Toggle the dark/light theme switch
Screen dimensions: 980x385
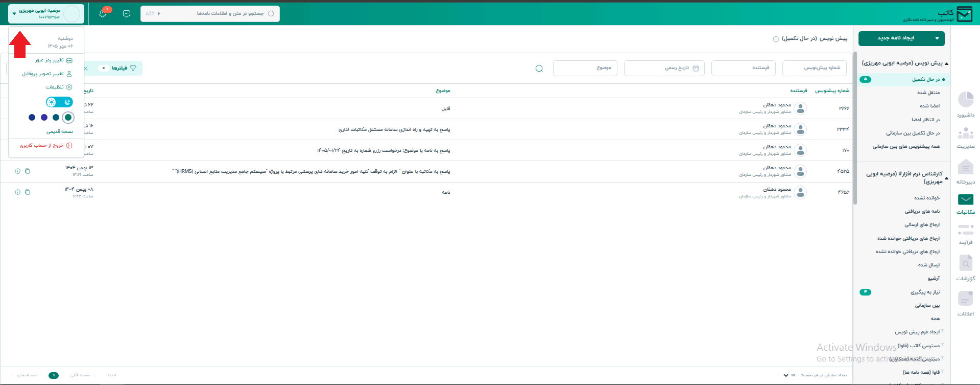[59, 102]
